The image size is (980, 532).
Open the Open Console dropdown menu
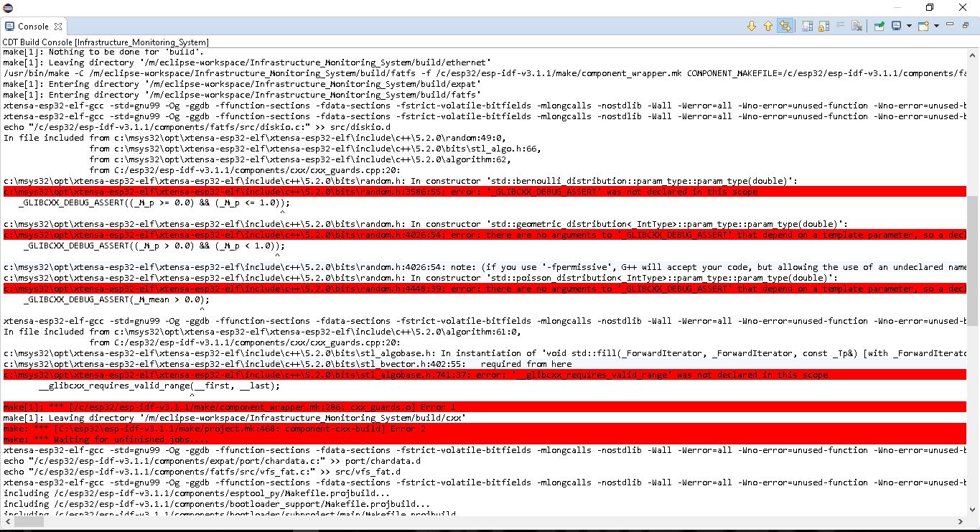click(936, 26)
